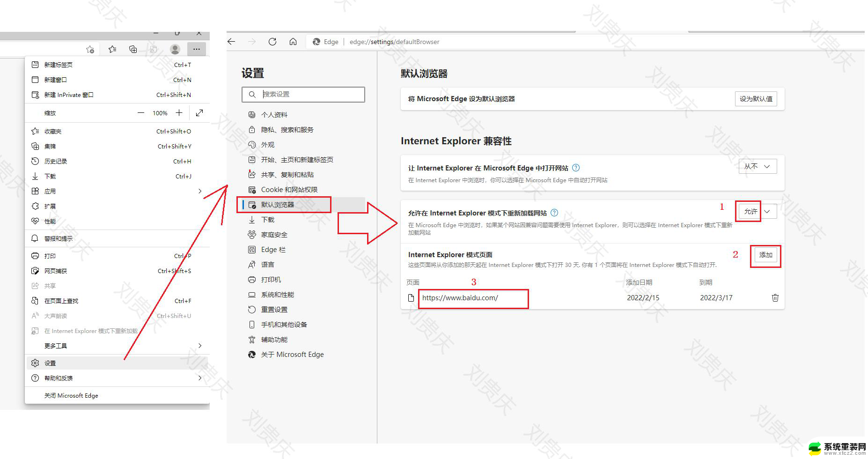This screenshot has width=868, height=459.
Task: Open the 允许 dropdown for IE mode reload
Action: coord(758,211)
